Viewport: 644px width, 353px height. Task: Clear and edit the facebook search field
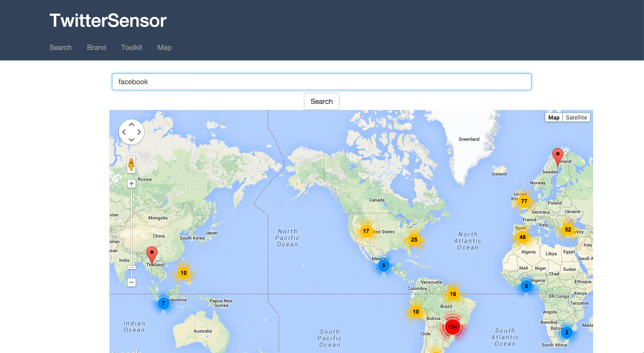pyautogui.click(x=322, y=82)
